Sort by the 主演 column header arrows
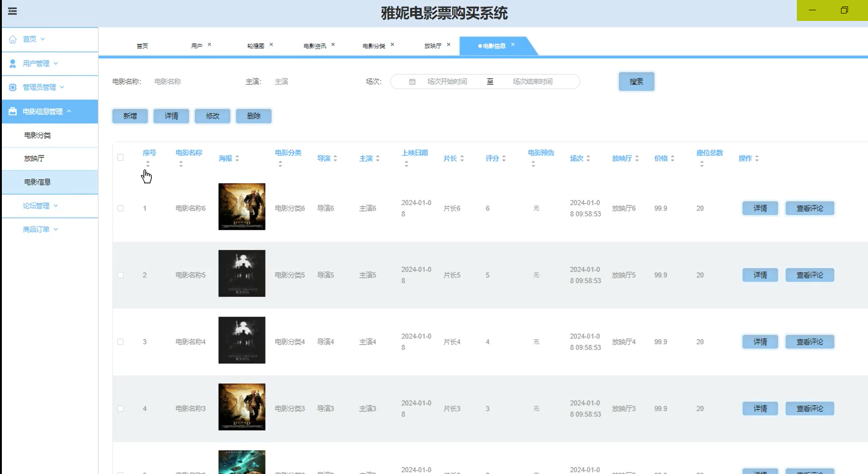 tap(378, 158)
